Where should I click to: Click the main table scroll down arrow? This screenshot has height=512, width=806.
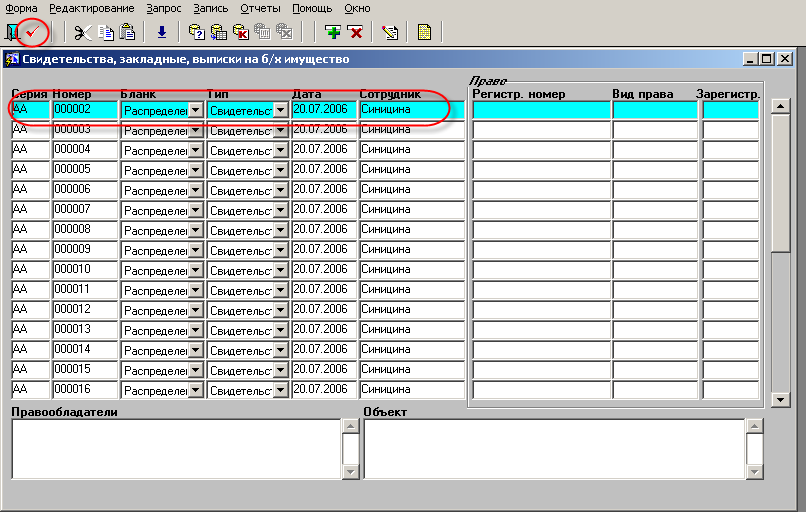point(780,399)
